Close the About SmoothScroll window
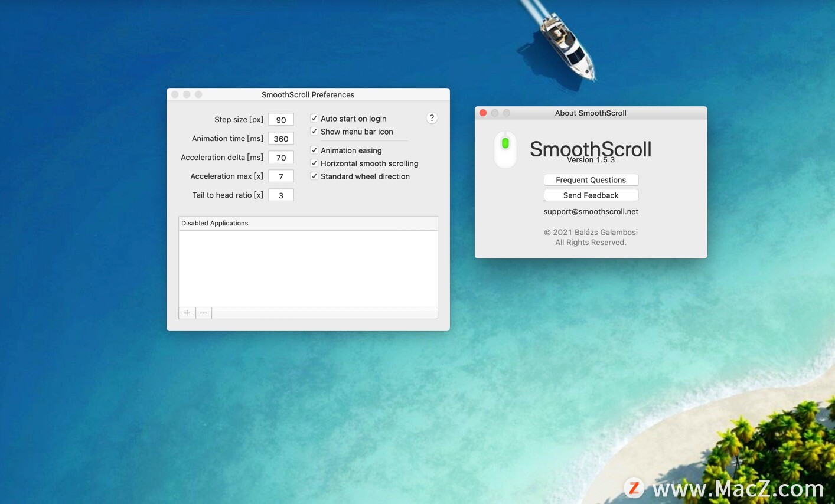 (x=483, y=113)
